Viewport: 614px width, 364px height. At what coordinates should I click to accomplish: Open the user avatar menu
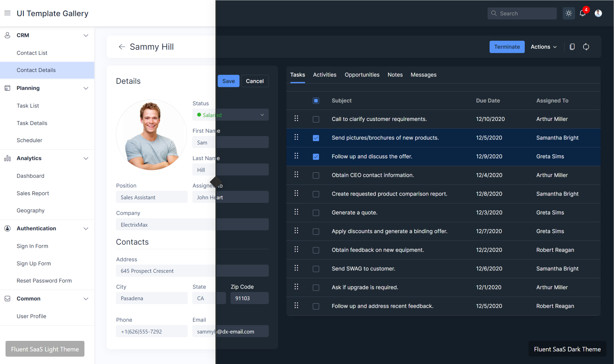click(x=598, y=13)
